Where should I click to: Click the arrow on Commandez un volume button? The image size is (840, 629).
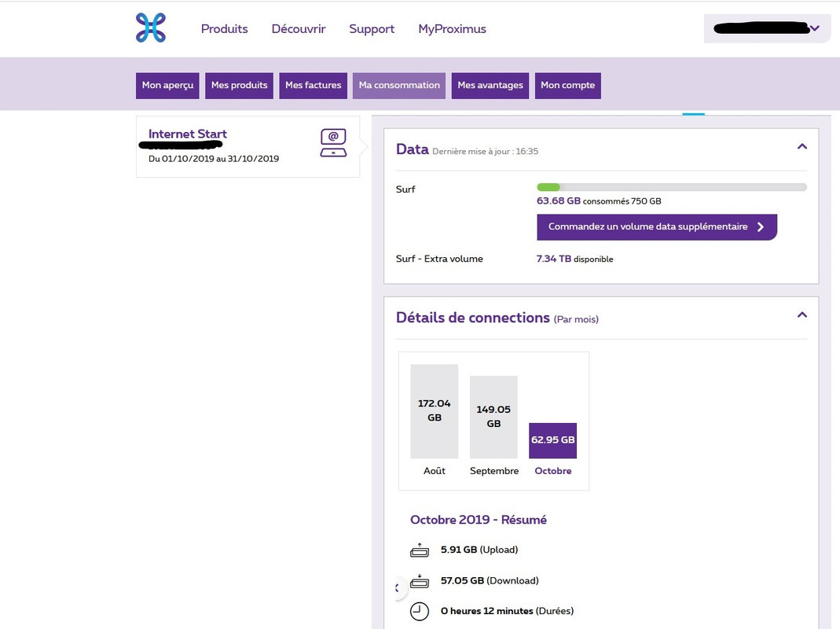pos(761,226)
